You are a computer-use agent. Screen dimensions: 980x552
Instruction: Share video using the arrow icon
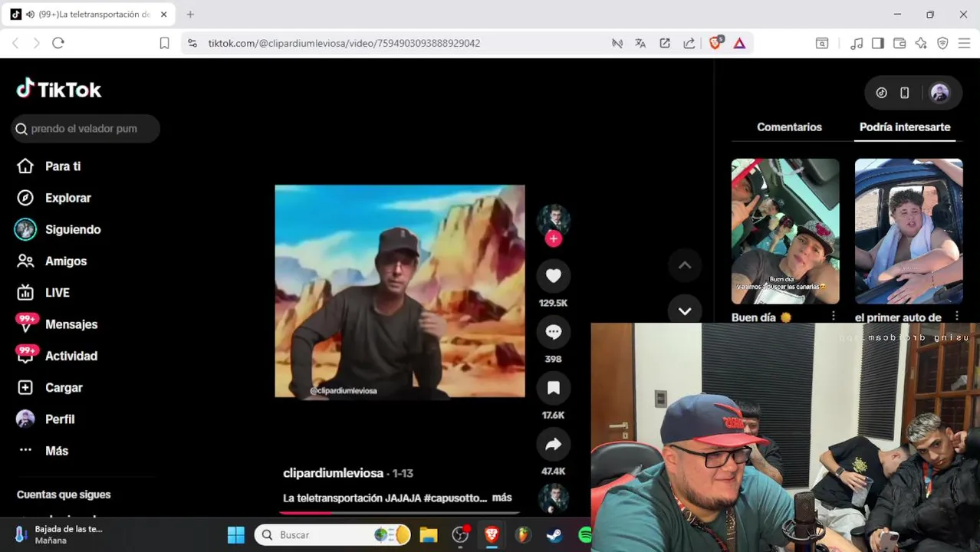coord(553,445)
